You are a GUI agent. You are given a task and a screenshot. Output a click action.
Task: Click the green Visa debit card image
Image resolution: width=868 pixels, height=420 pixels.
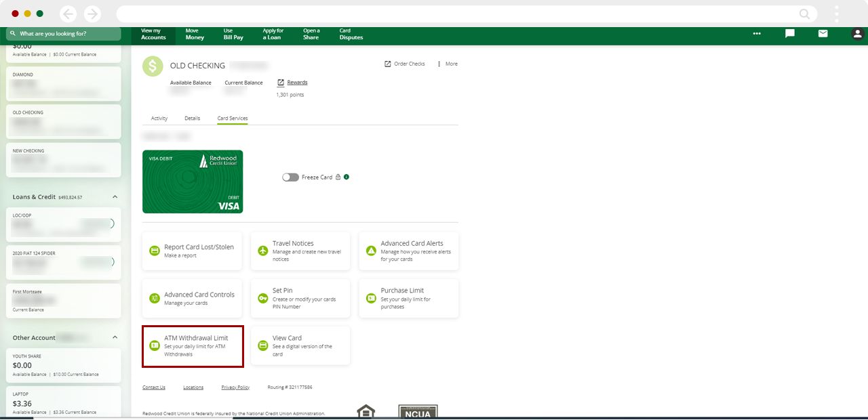pos(193,182)
